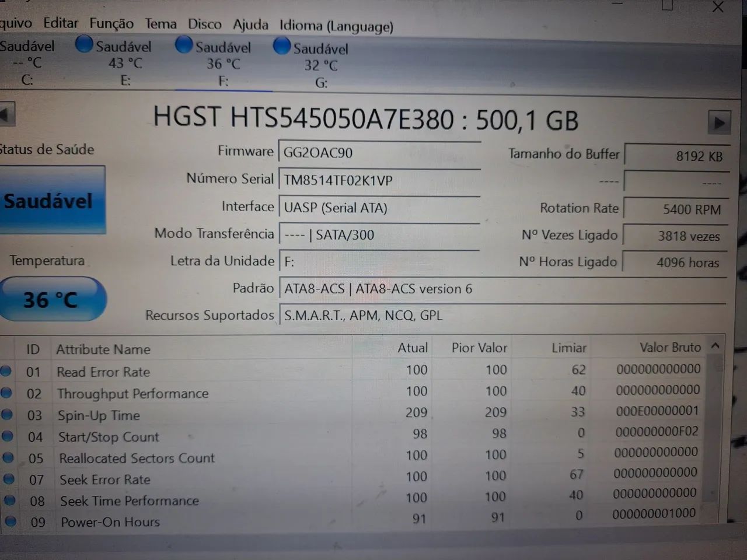Close the window with X button
Viewport: 747px width, 560px height.
(718, 7)
